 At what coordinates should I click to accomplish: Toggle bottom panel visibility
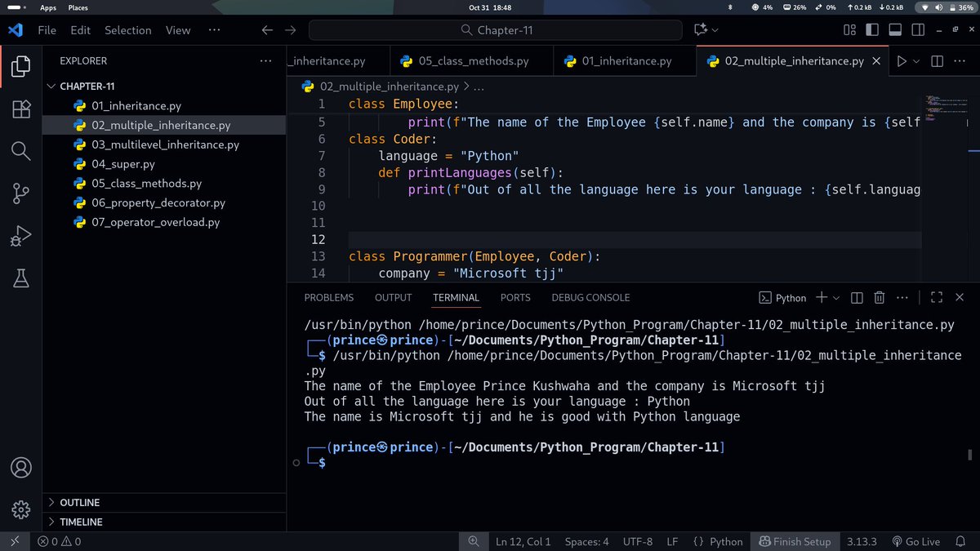tap(894, 30)
